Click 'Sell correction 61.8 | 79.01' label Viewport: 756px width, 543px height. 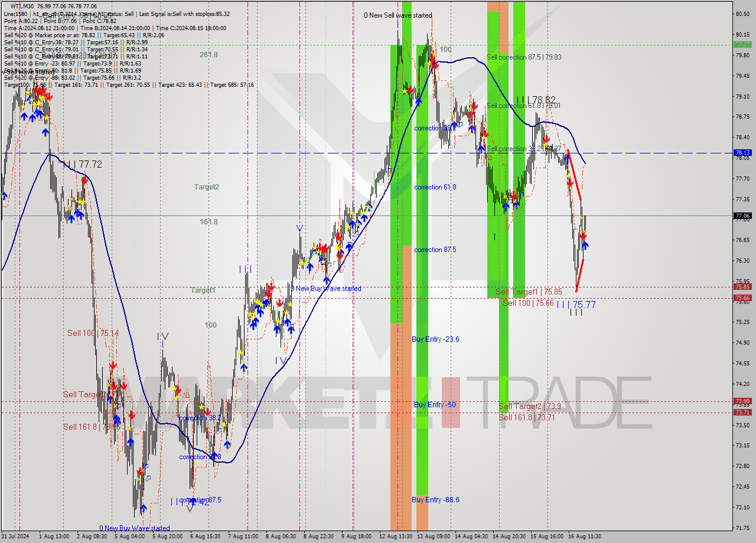[x=523, y=106]
